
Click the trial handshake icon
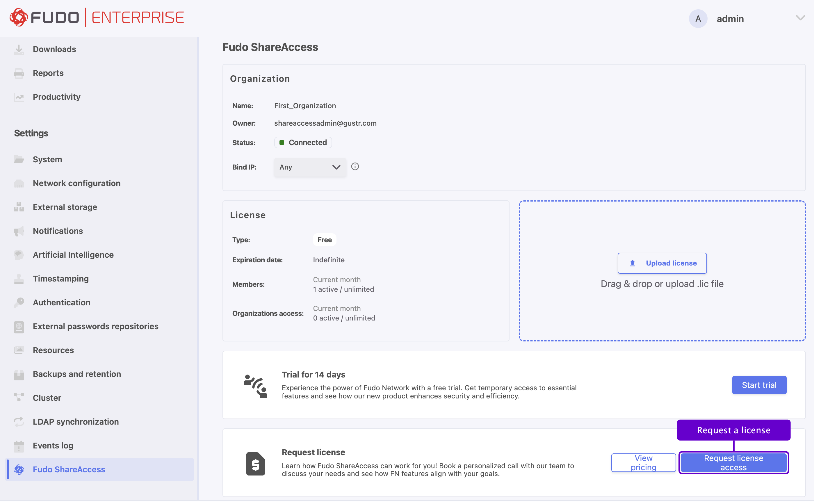click(x=256, y=386)
